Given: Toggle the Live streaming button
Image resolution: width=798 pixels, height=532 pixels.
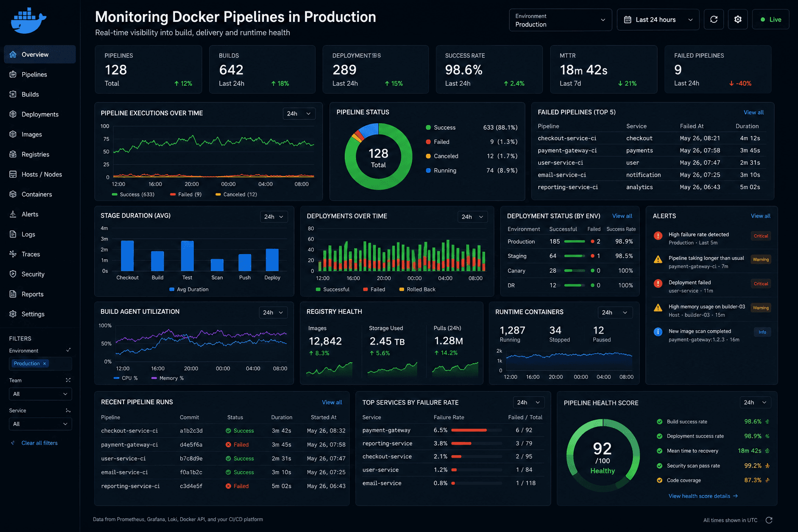Looking at the screenshot, I should coord(770,20).
